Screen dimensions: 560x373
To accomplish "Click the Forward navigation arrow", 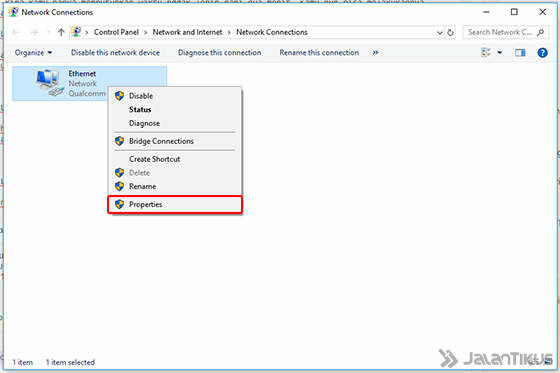I will pos(34,33).
